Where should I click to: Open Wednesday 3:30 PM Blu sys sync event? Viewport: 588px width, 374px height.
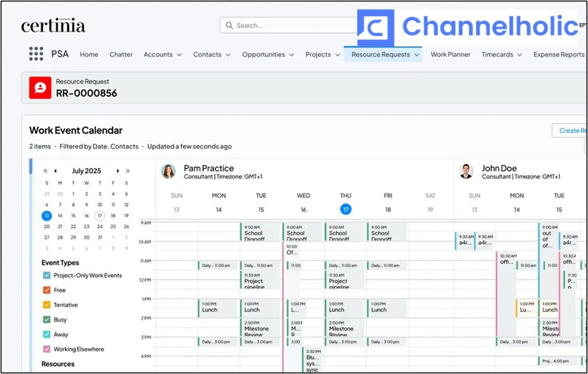point(312,360)
